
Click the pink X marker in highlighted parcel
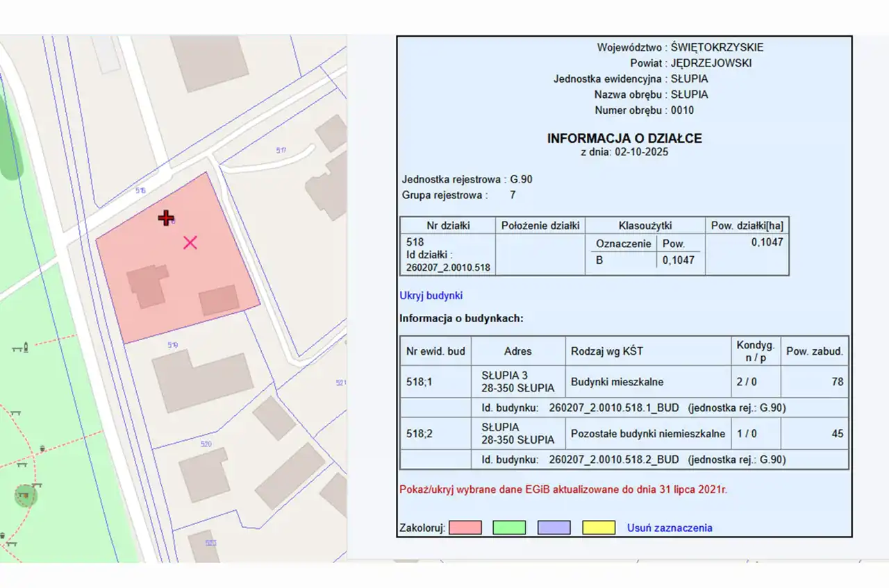(x=190, y=242)
